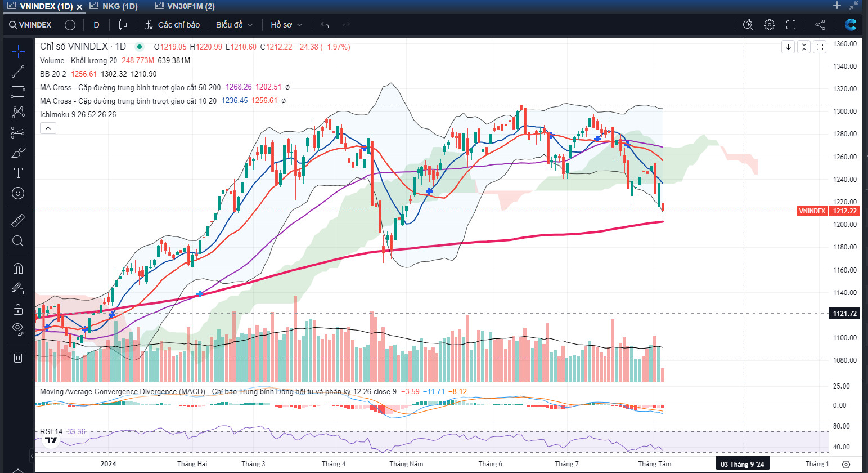Screen dimensions: 868x473
Task: Open Các chỉ báo indicators menu
Action: 172,25
